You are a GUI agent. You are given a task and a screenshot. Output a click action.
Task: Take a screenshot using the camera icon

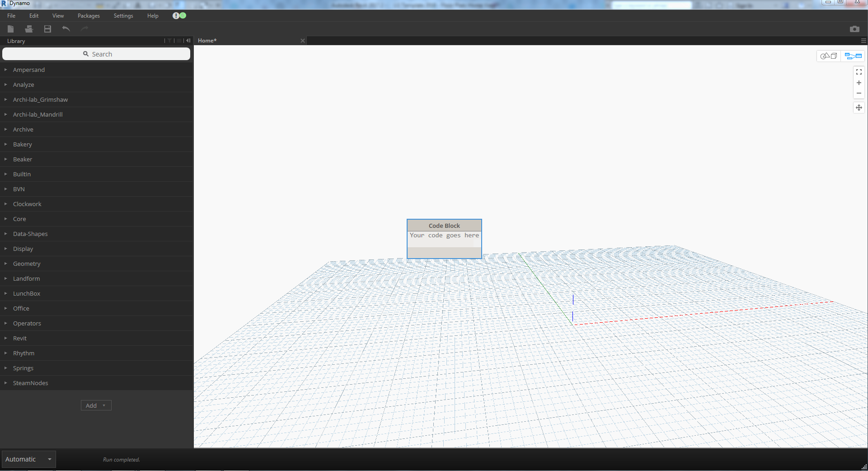854,29
